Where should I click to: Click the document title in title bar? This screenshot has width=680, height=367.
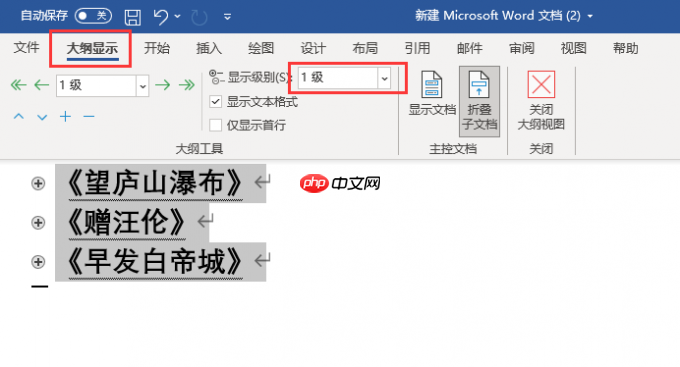click(x=498, y=16)
